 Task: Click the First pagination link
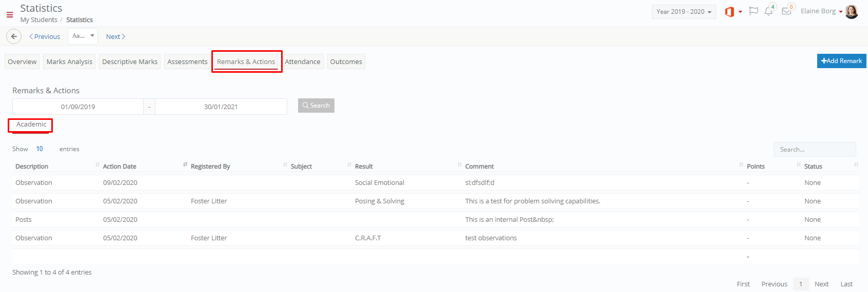[743, 284]
